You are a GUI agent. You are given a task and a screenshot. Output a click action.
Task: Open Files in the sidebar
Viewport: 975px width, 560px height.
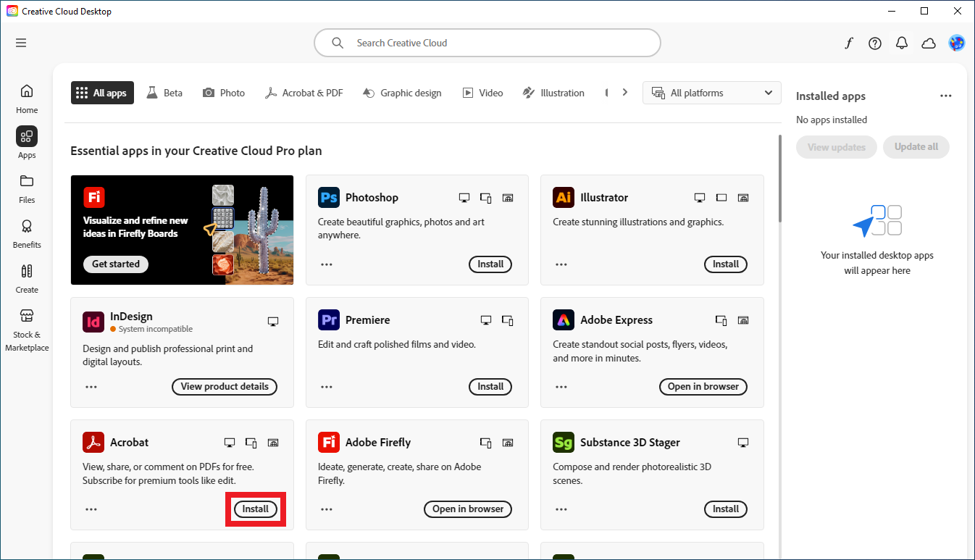tap(27, 188)
